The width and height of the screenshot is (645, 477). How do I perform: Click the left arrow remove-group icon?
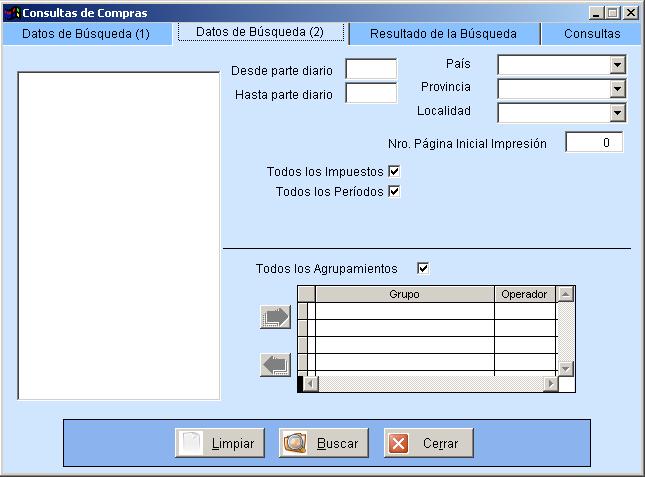(x=275, y=365)
